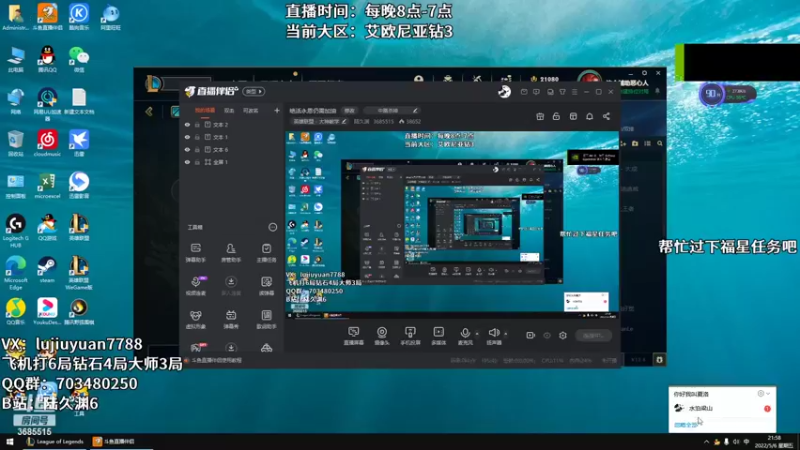The width and height of the screenshot is (800, 450).
Task: Open notifications bell in stream header
Action: [x=589, y=116]
